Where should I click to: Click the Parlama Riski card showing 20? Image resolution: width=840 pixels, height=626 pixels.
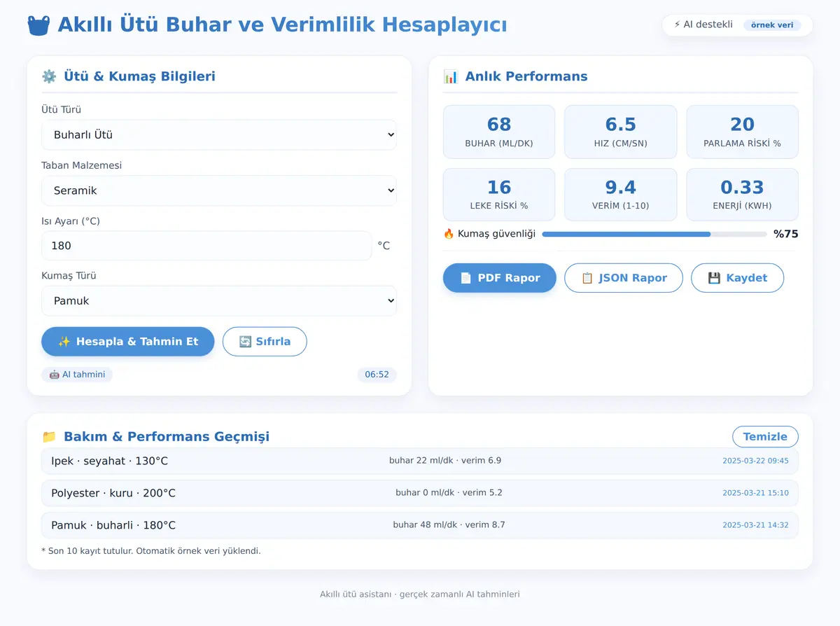pyautogui.click(x=742, y=132)
